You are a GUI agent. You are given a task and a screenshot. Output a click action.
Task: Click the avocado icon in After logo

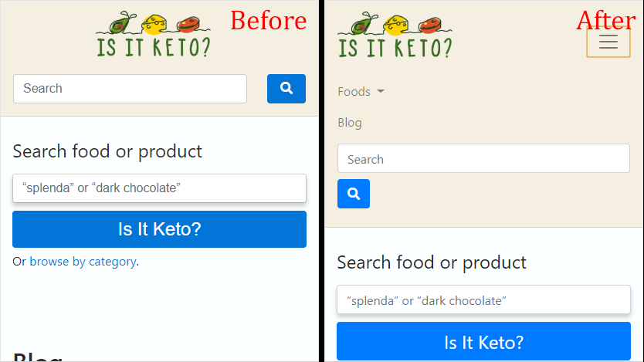pos(362,23)
